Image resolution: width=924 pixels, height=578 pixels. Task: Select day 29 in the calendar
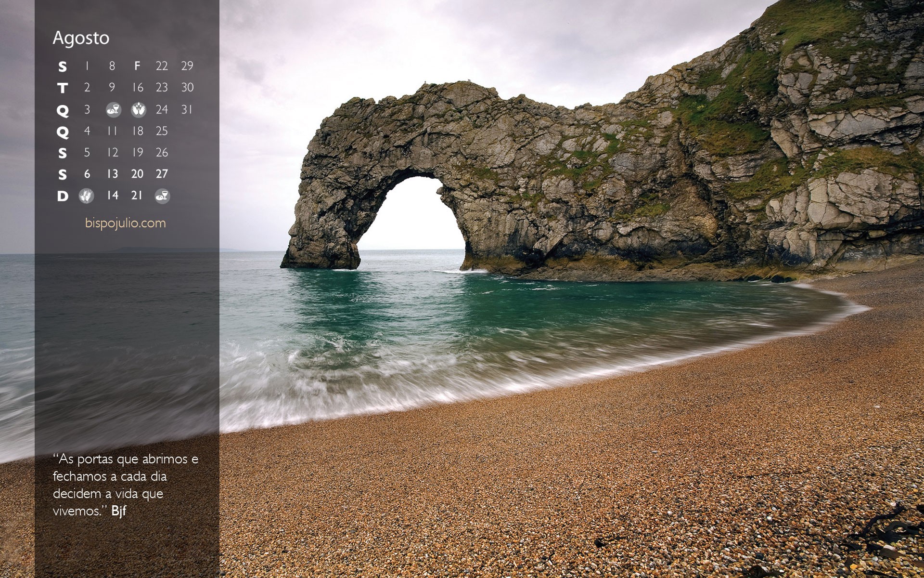pyautogui.click(x=187, y=66)
